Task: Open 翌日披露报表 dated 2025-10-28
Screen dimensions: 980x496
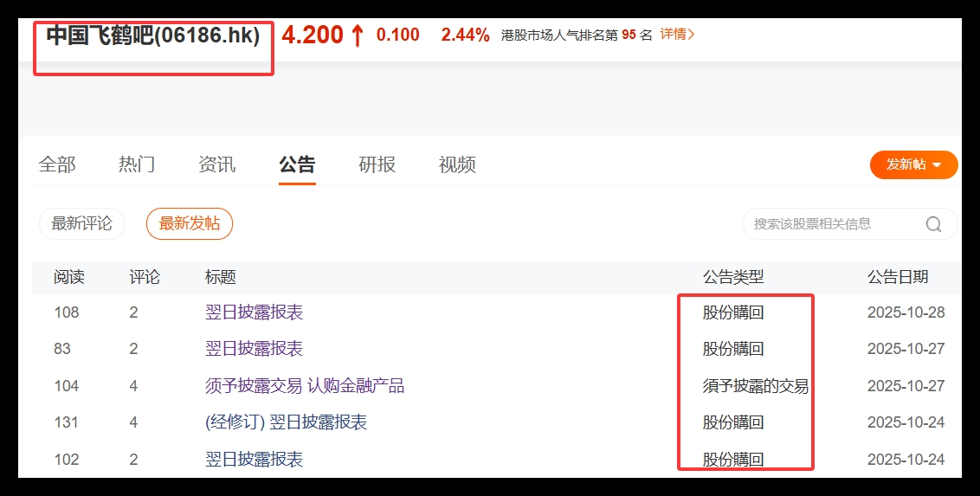Action: (x=254, y=312)
